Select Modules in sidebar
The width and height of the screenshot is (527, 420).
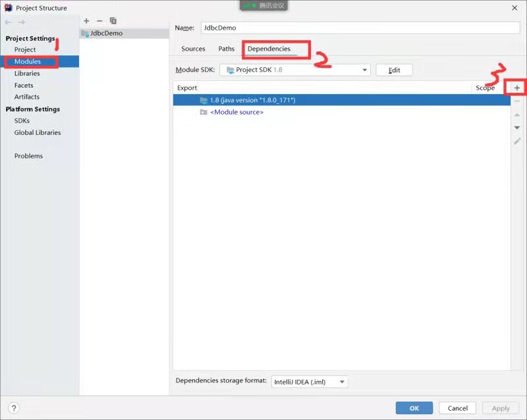(40, 61)
